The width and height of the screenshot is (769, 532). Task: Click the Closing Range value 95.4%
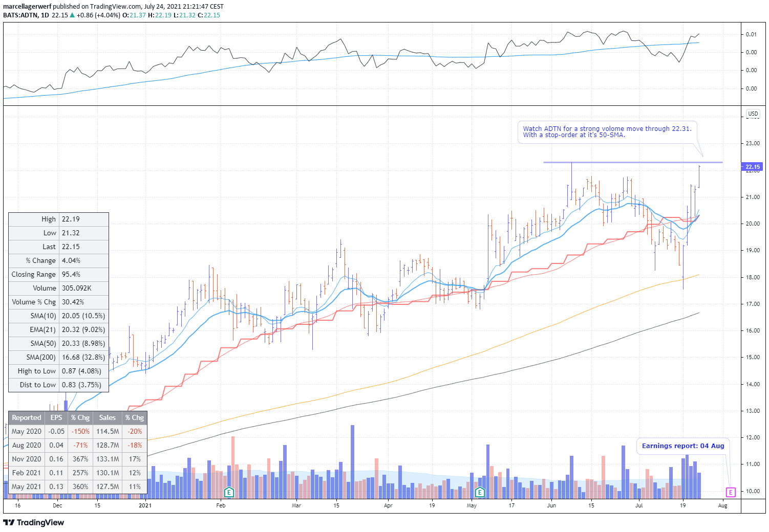pos(71,275)
